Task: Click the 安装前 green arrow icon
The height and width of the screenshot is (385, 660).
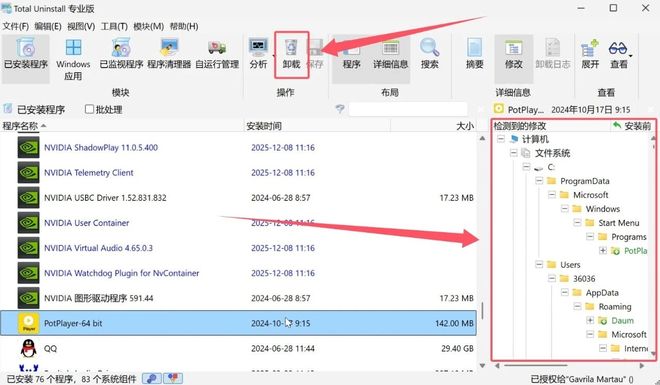Action: click(x=617, y=125)
